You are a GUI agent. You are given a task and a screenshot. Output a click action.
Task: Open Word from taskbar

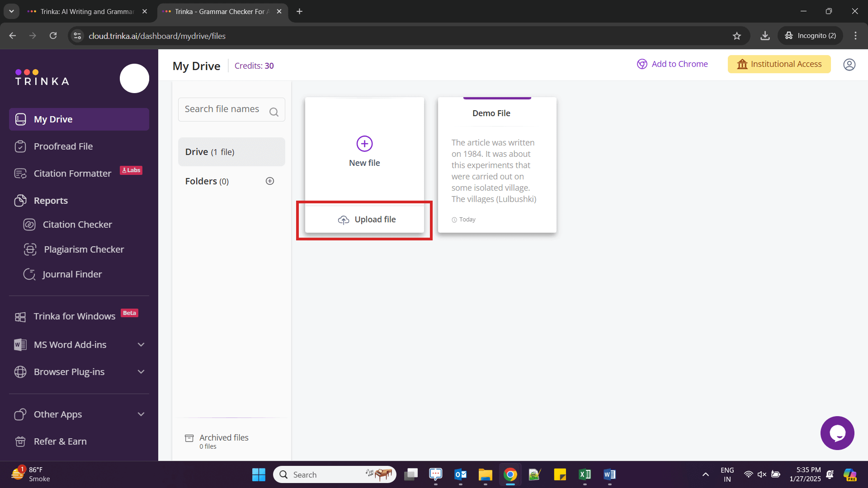[x=609, y=474]
